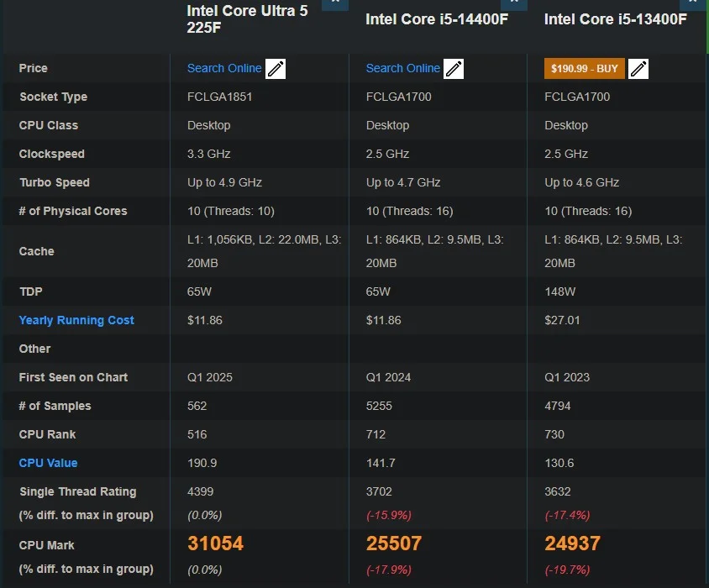The width and height of the screenshot is (709, 588).
Task: Click the CPU Rank 516 value
Action: click(197, 434)
